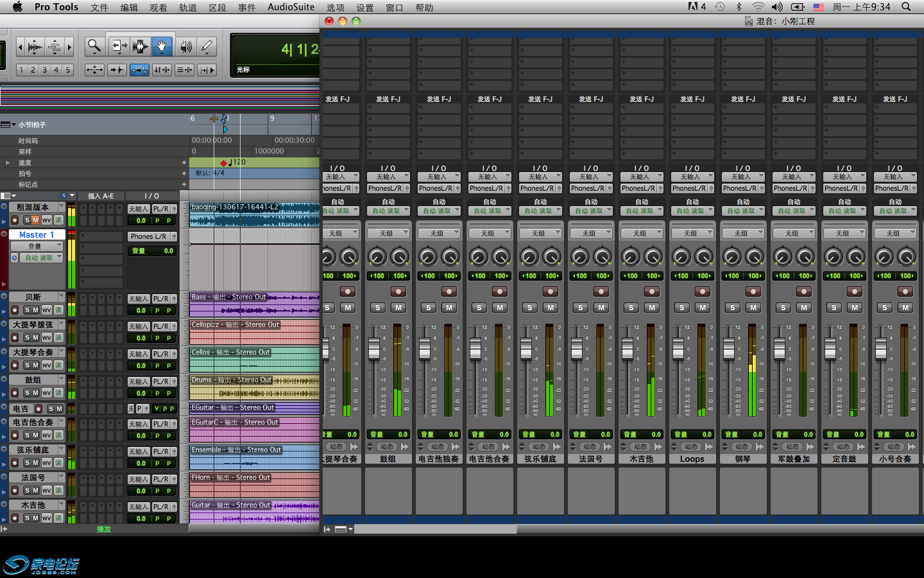This screenshot has height=578, width=924.
Task: Click the 钢琴 channel volume fader
Action: click(729, 349)
